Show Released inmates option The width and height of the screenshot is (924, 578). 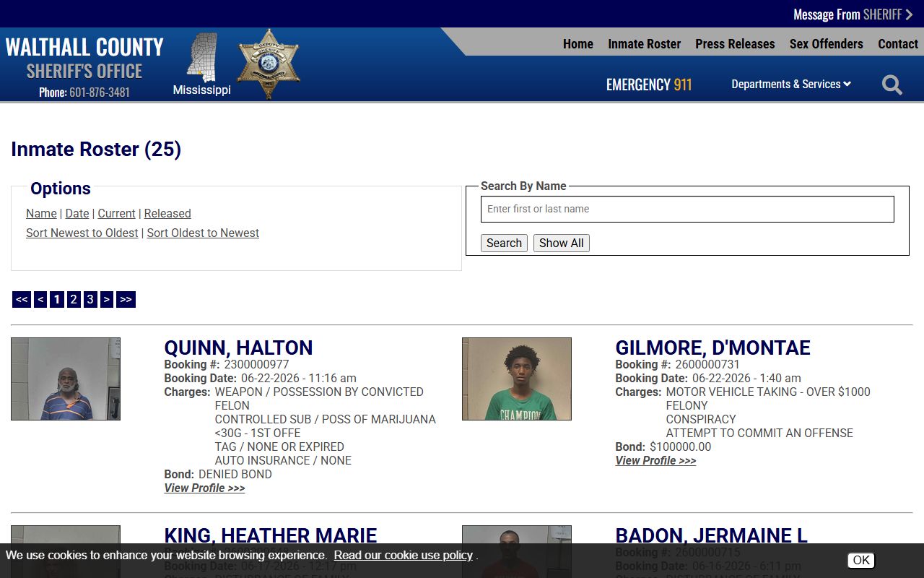coord(167,213)
